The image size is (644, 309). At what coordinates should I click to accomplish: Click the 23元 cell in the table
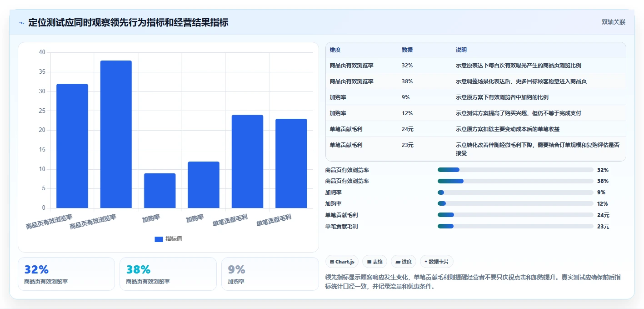(x=408, y=145)
